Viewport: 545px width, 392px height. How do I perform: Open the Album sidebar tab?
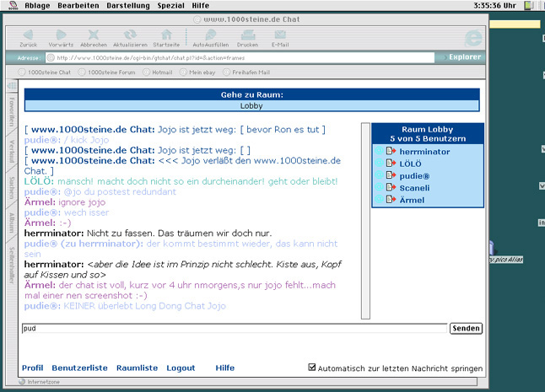coord(12,223)
